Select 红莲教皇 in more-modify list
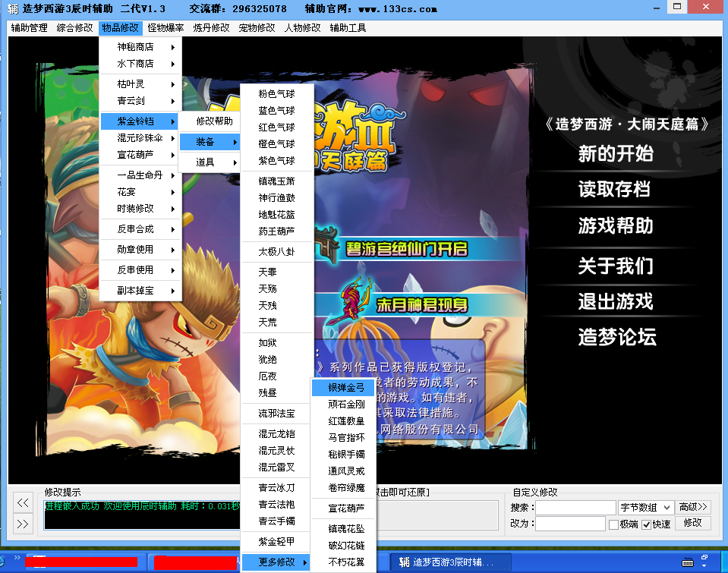 tap(343, 421)
